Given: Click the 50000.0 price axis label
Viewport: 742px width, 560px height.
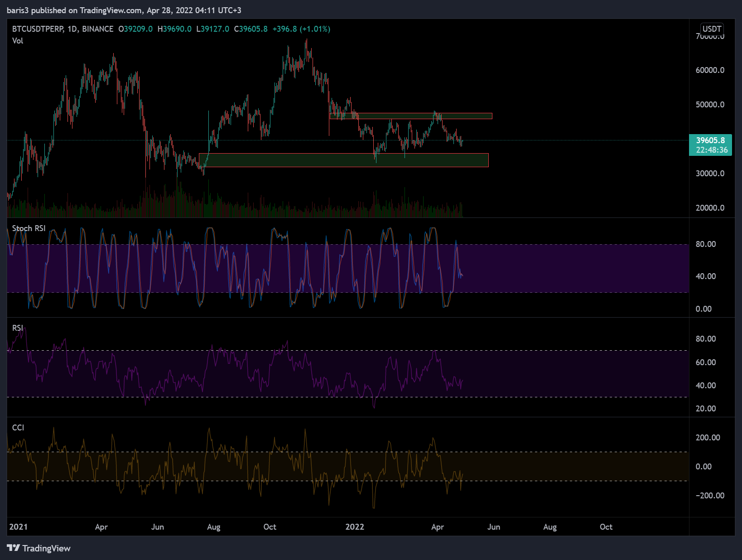Looking at the screenshot, I should coord(710,105).
